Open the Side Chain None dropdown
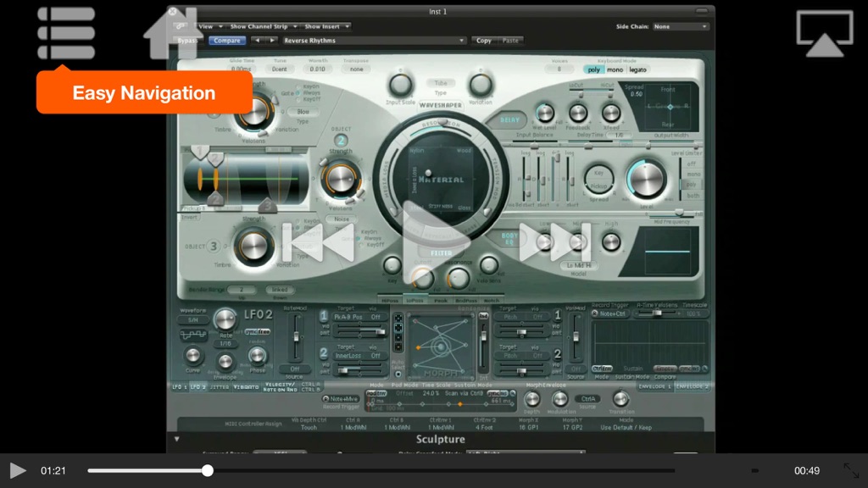Image resolution: width=868 pixels, height=488 pixels. coord(681,26)
